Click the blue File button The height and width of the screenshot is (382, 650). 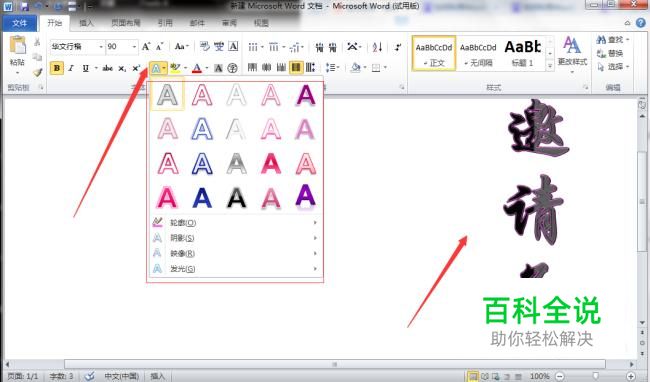pos(19,23)
